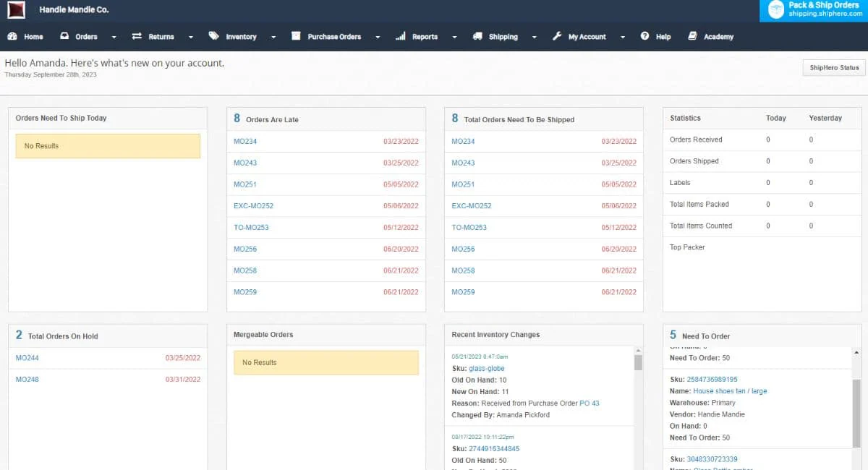Viewport: 868px width, 470px height.
Task: Click the Academy book icon
Action: tap(692, 36)
